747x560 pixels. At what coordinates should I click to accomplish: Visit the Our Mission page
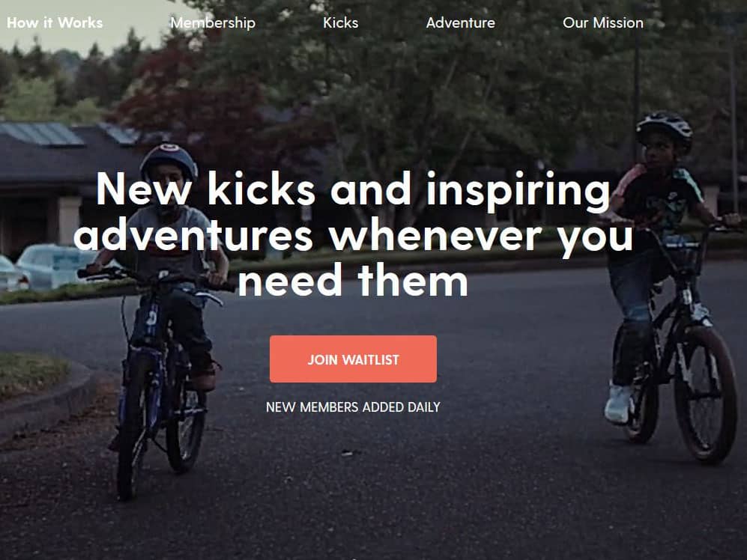point(602,22)
